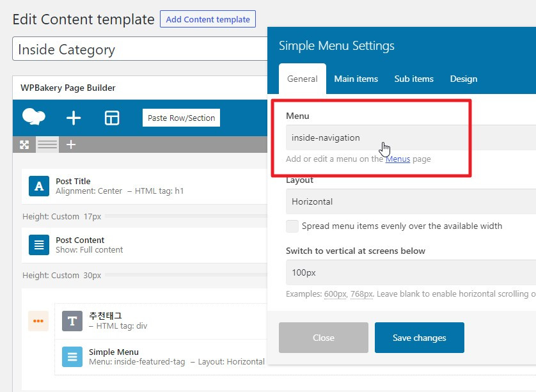This screenshot has height=392, width=536.
Task: Open the Menu dropdown showing inside-navigation
Action: point(411,137)
